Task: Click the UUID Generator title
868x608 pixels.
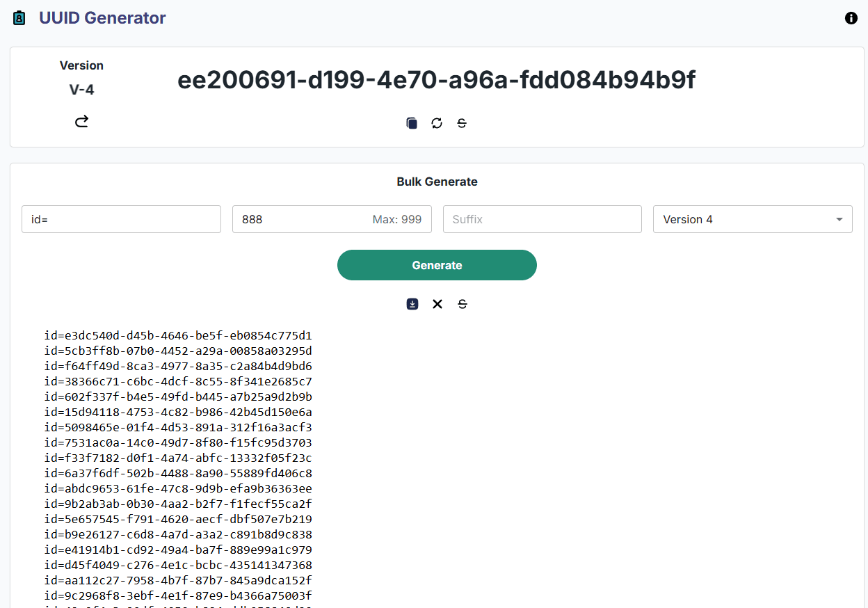Action: [102, 17]
